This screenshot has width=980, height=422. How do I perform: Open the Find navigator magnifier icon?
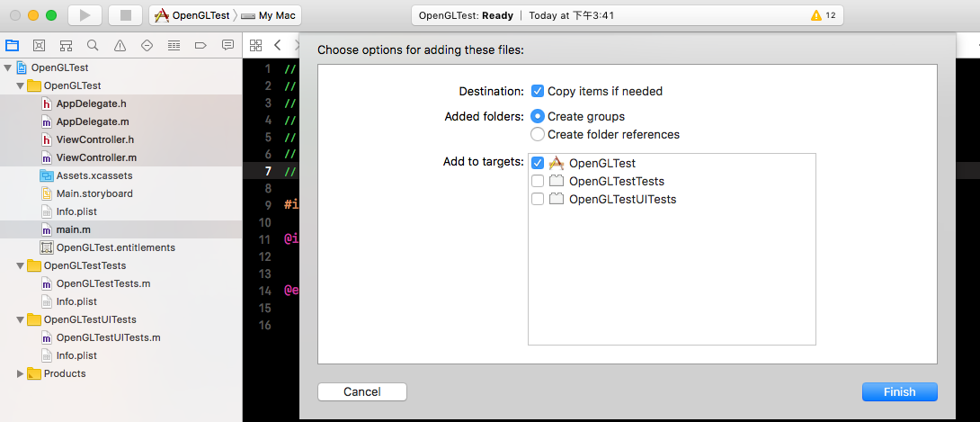pos(93,45)
